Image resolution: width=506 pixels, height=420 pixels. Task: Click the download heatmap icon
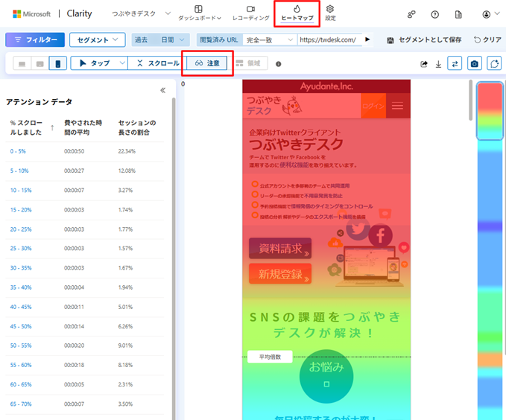(x=438, y=64)
